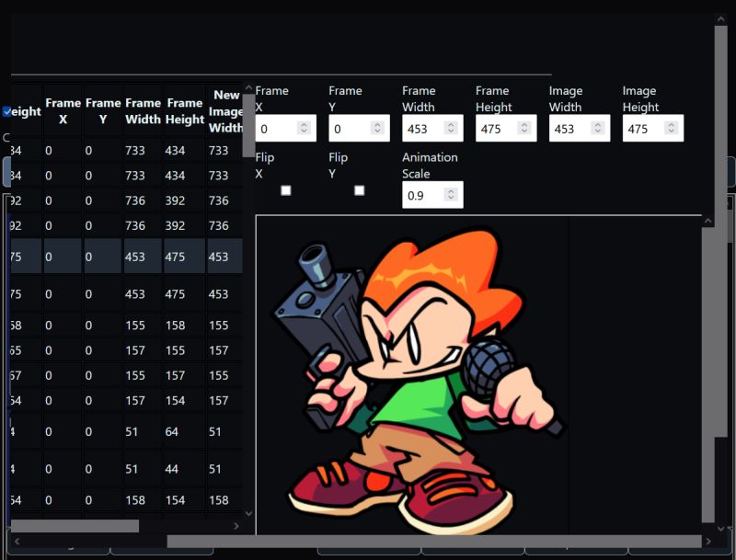Screen dimensions: 736x560
Task: Decrease Image Height with the down arrow
Action: [x=670, y=132]
